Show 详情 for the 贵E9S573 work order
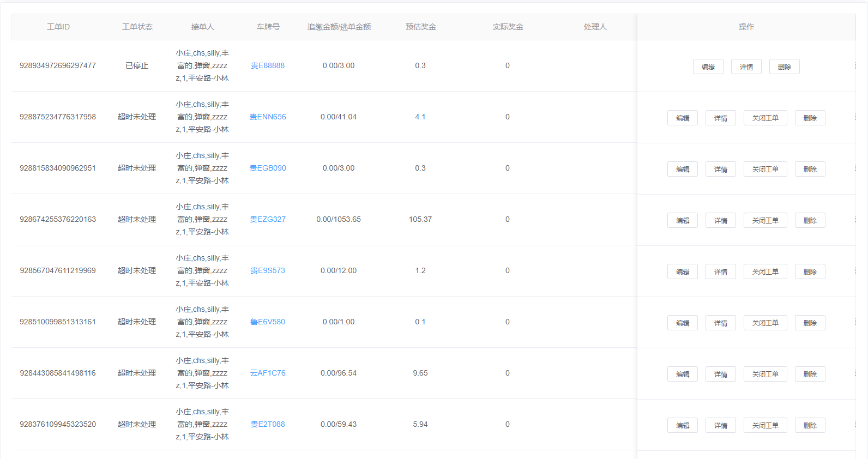This screenshot has width=868, height=459. (720, 271)
